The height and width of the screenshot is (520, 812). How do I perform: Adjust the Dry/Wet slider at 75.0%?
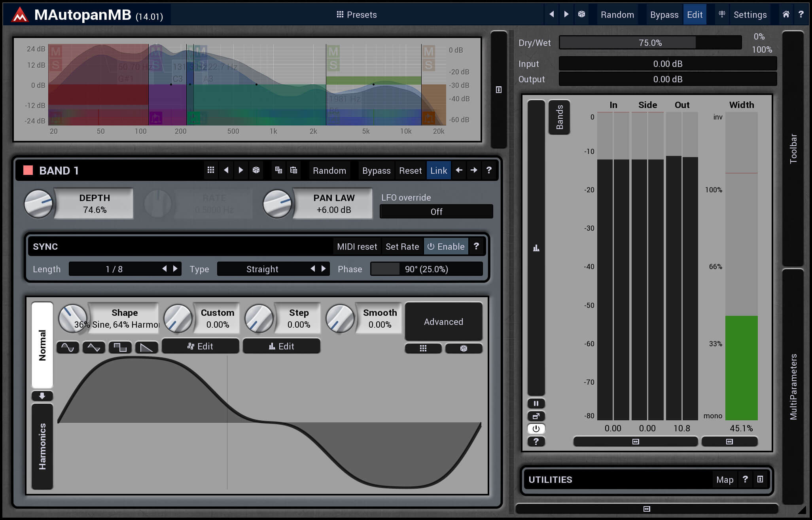tap(650, 43)
